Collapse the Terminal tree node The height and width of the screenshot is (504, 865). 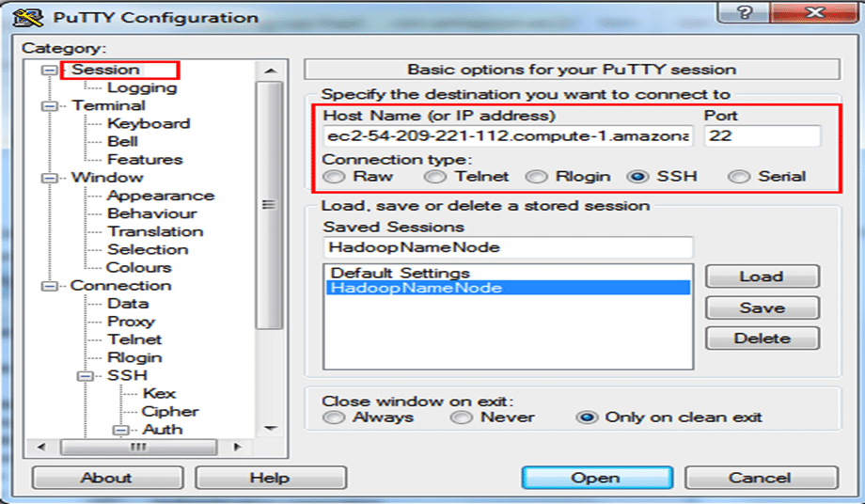tap(49, 106)
